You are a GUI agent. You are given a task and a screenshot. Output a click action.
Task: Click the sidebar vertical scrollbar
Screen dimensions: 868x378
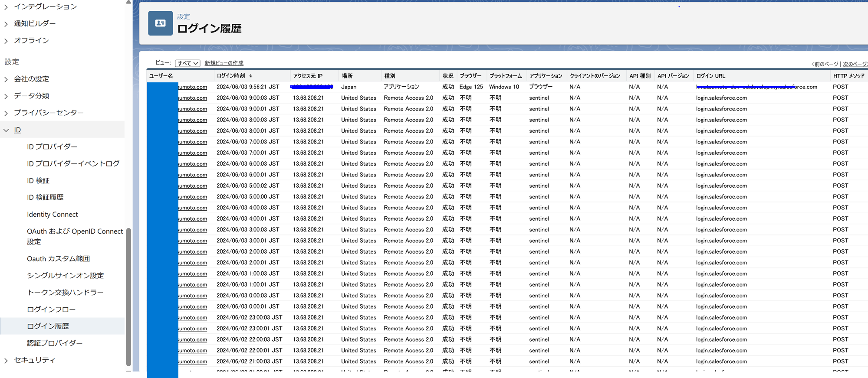coord(128,297)
